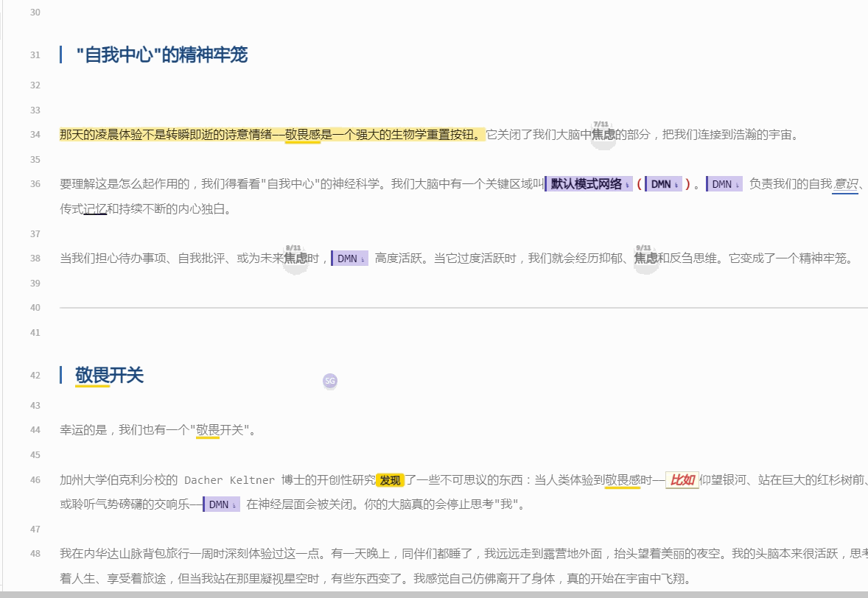This screenshot has height=598, width=868.
Task: Click the paragraph starting 我在内华达山脉背包旅行
Action: pos(464,566)
